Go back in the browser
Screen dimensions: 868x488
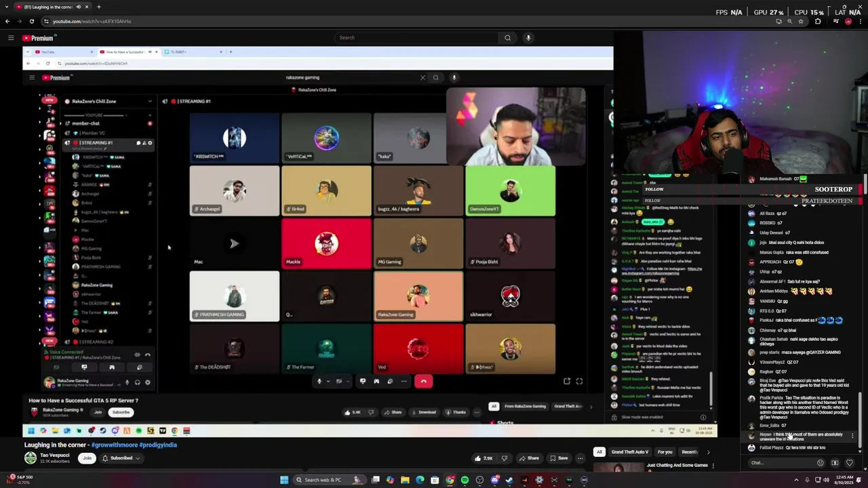pos(8,21)
